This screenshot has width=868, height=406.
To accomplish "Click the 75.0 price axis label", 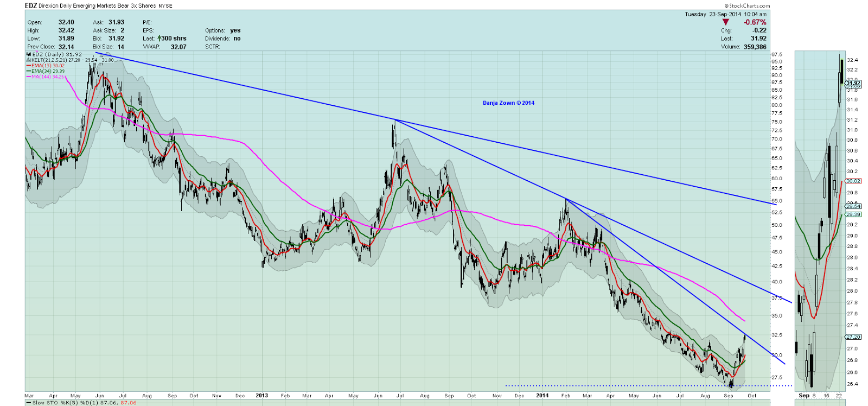I will coord(777,122).
